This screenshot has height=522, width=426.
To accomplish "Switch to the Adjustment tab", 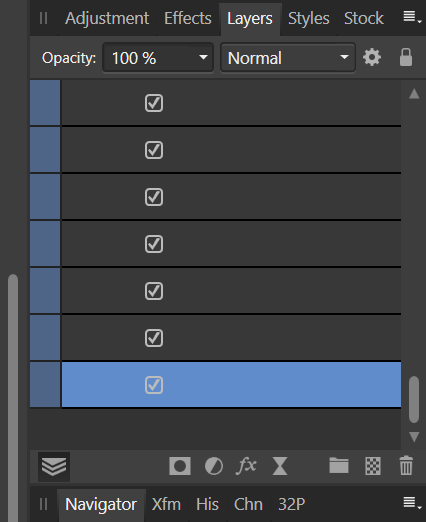I will [x=107, y=18].
